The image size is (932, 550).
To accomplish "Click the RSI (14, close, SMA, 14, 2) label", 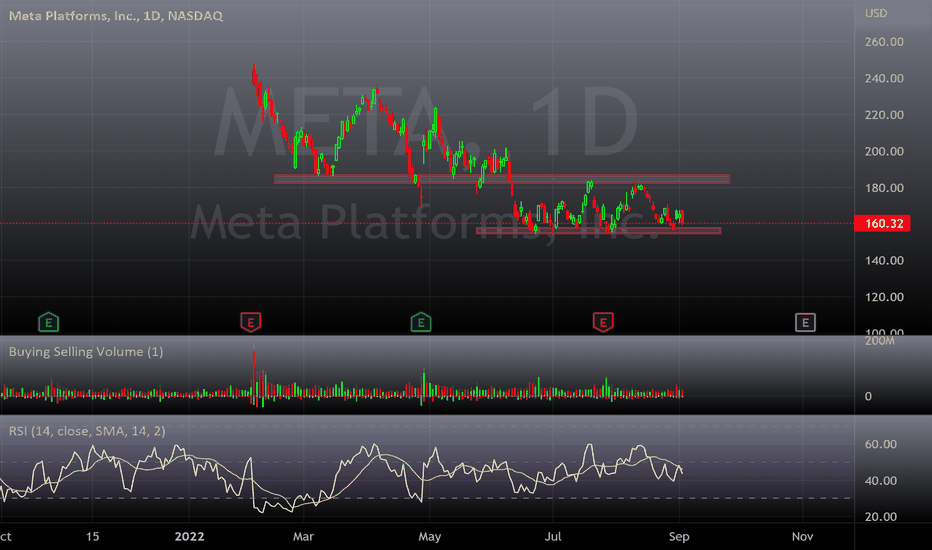I will tap(87, 430).
